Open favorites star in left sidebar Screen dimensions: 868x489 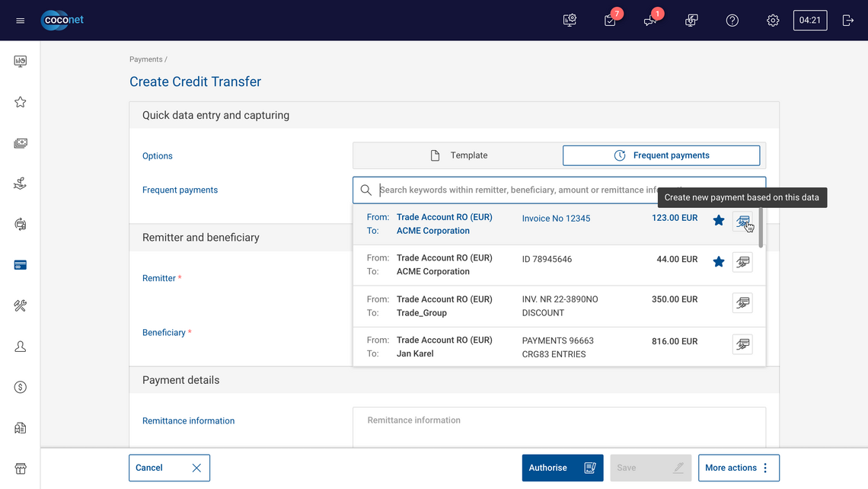[21, 102]
